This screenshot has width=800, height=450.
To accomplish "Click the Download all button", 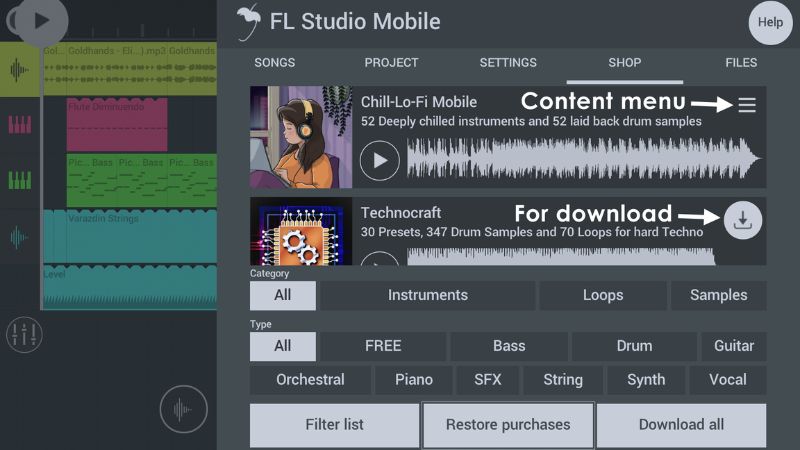I will tap(681, 426).
